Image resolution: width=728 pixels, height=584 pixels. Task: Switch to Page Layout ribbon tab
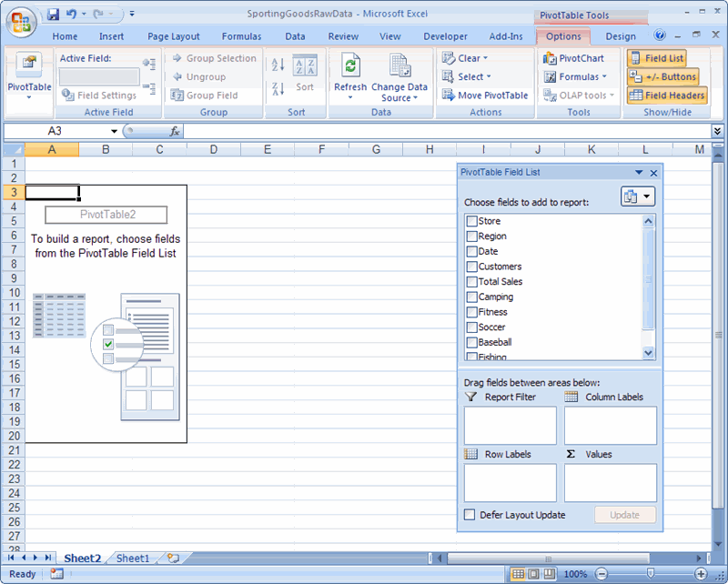click(x=174, y=36)
